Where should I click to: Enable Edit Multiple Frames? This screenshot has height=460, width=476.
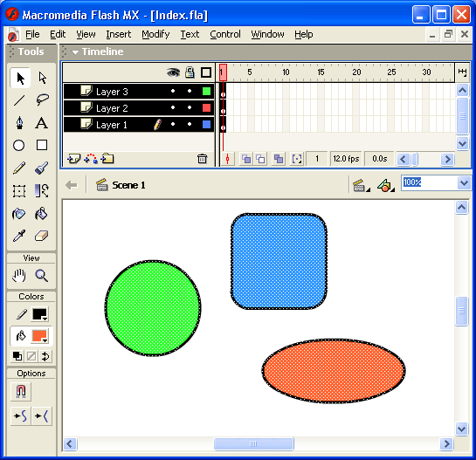pos(279,159)
